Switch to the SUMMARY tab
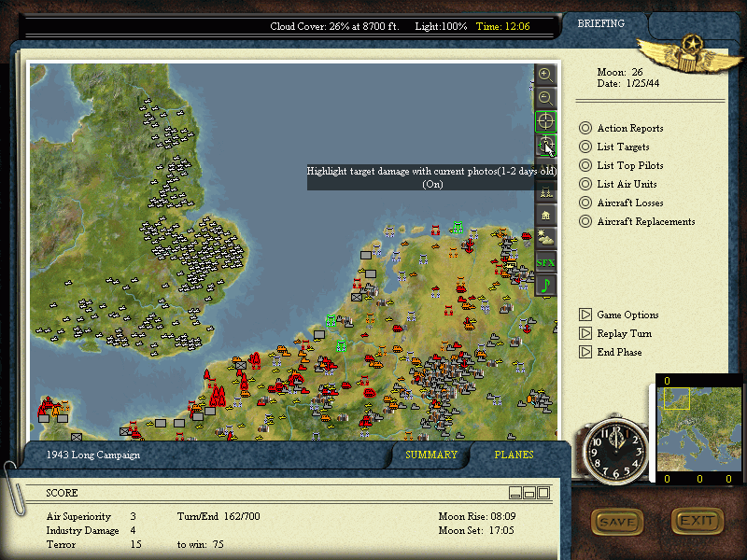The image size is (747, 560). pos(431,455)
